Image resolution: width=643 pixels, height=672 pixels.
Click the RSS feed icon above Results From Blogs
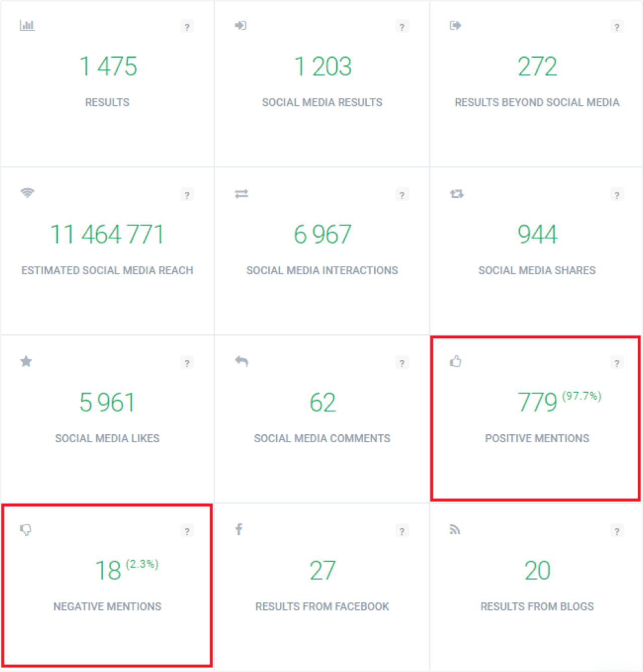[x=455, y=529]
